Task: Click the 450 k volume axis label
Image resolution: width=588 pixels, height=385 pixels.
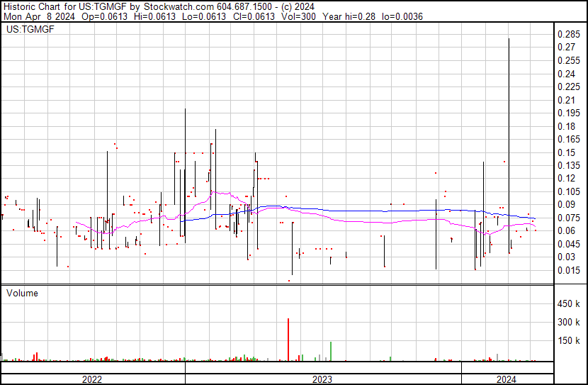Action: point(569,304)
